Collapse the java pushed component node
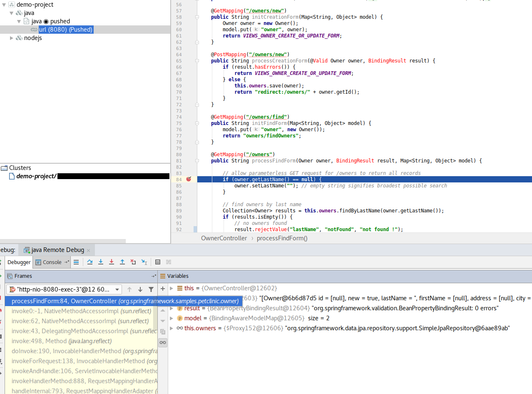This screenshot has height=394, width=532. click(x=19, y=21)
